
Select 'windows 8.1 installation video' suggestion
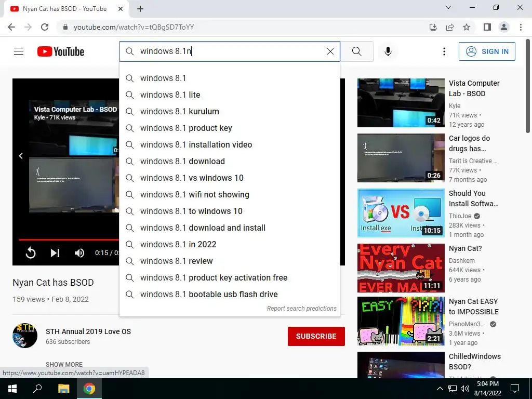(x=229, y=144)
